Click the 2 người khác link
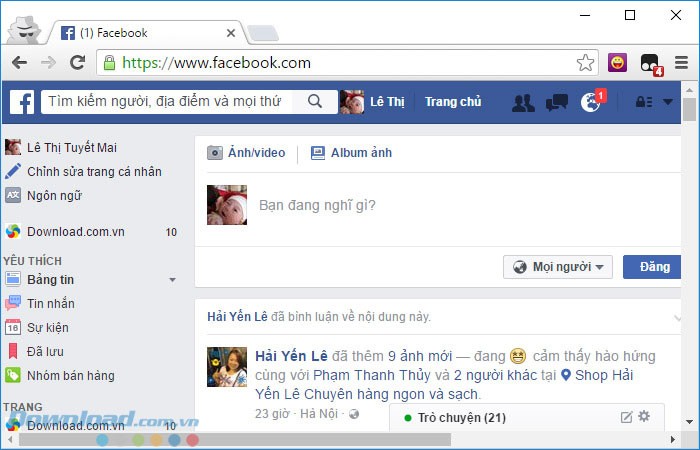The width and height of the screenshot is (700, 450). pos(495,375)
